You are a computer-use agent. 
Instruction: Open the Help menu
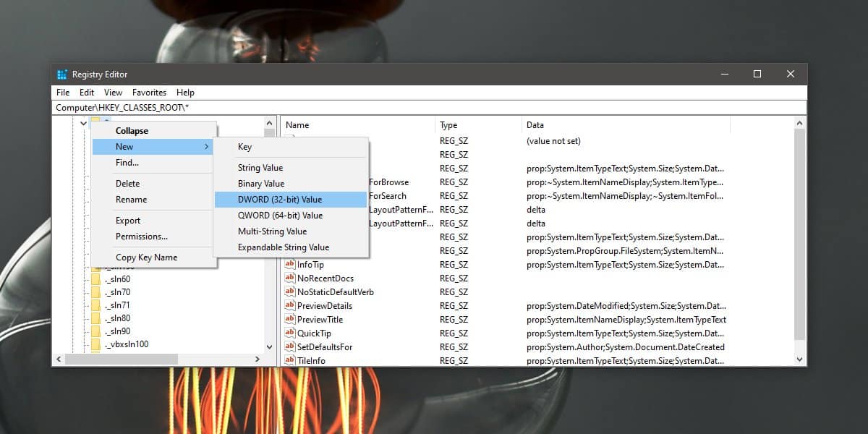[x=185, y=93]
